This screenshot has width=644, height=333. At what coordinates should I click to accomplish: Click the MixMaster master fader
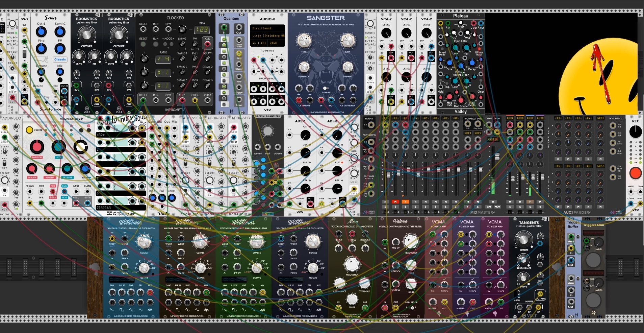(x=497, y=157)
